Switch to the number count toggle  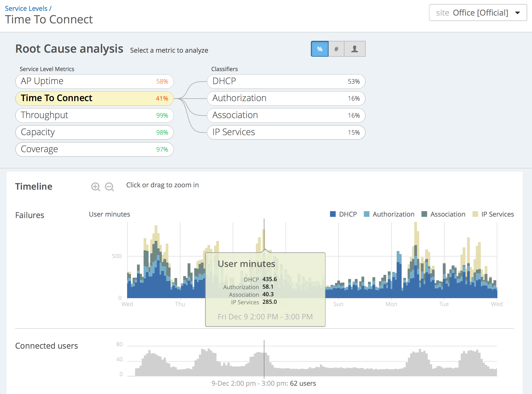click(x=336, y=49)
